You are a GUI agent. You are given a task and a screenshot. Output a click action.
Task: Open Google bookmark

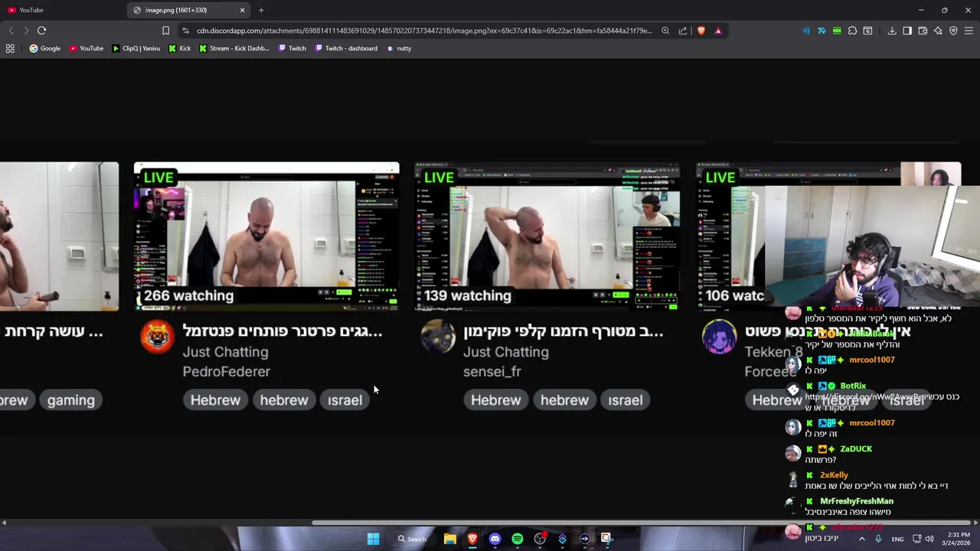(45, 48)
